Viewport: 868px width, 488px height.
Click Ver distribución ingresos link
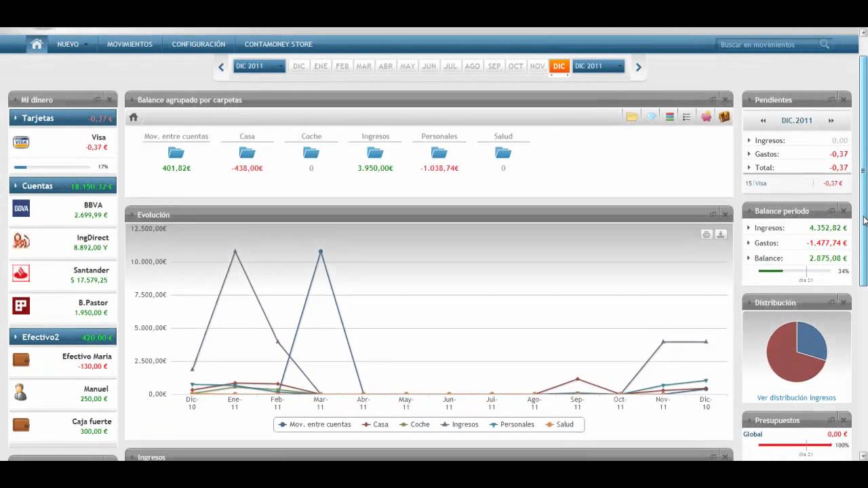coord(797,398)
